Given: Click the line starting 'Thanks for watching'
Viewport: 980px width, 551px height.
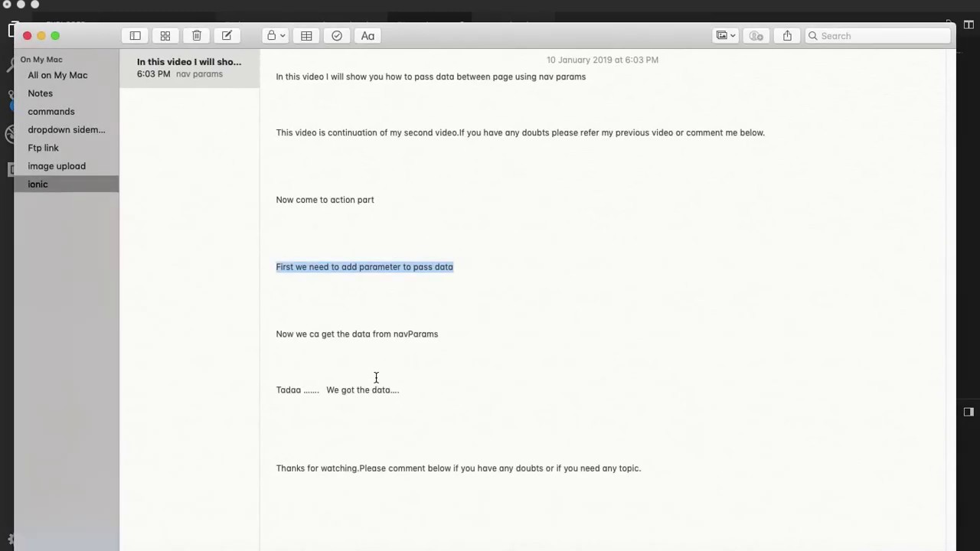Looking at the screenshot, I should point(459,468).
